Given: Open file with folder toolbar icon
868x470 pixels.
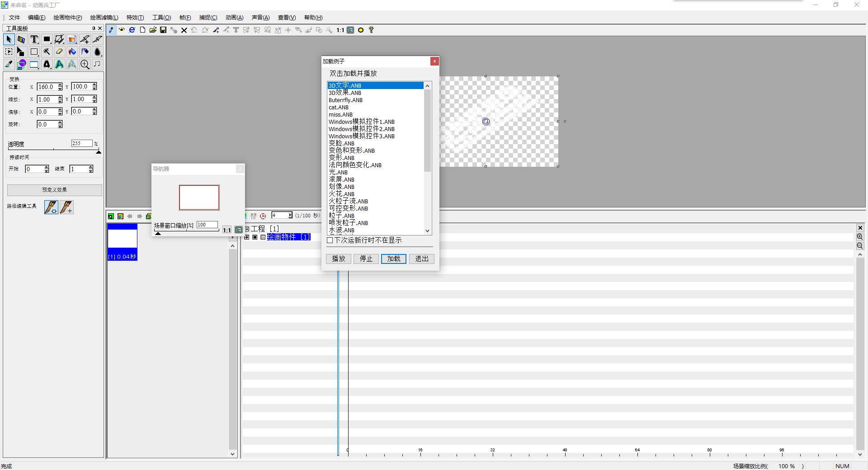Looking at the screenshot, I should point(153,30).
